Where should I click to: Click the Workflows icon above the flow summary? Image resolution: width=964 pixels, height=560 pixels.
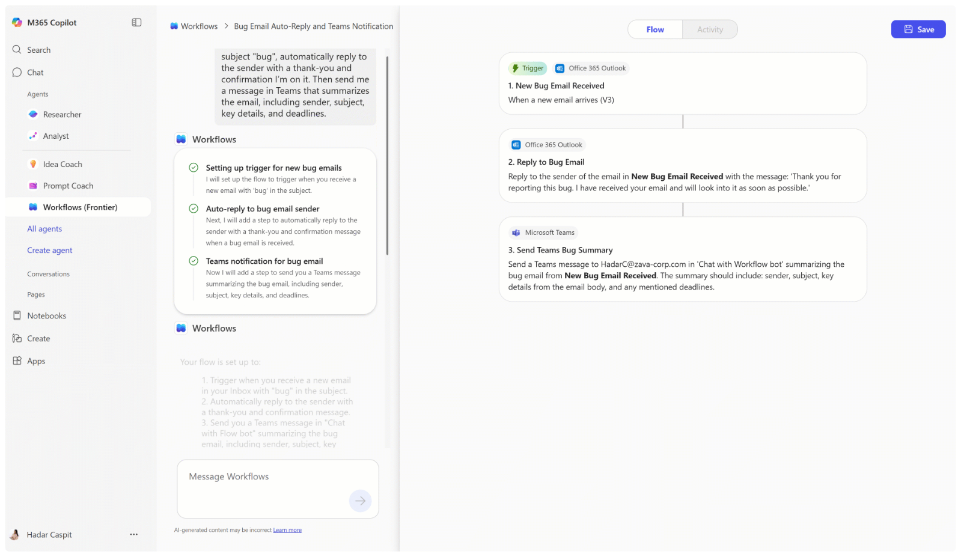pyautogui.click(x=181, y=329)
